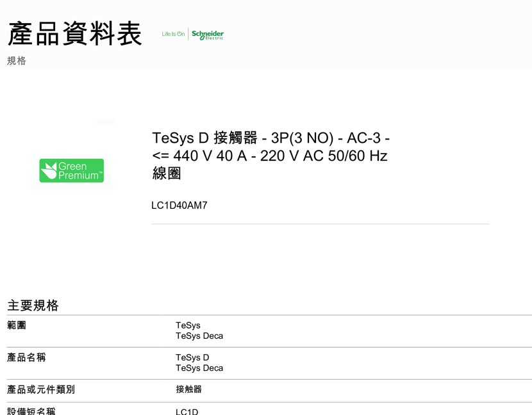Select the TeSys value in 範圍 row
This screenshot has width=532, height=415.
pyautogui.click(x=188, y=325)
